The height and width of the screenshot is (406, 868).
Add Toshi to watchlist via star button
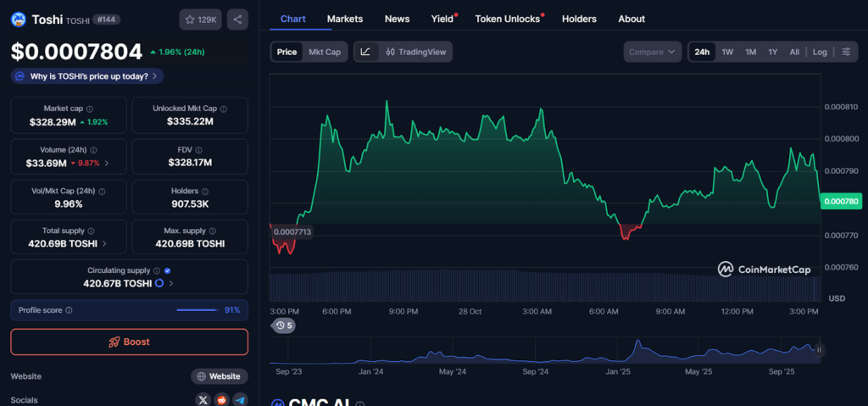tap(200, 19)
